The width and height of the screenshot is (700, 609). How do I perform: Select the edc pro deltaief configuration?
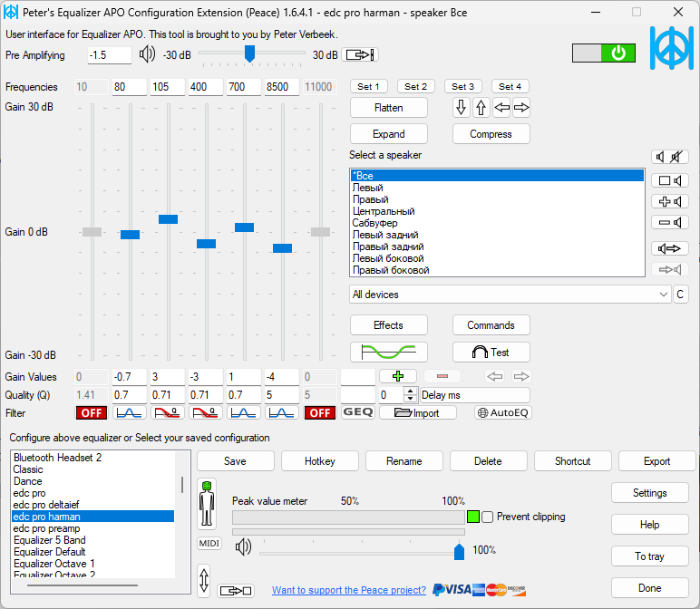(x=92, y=505)
